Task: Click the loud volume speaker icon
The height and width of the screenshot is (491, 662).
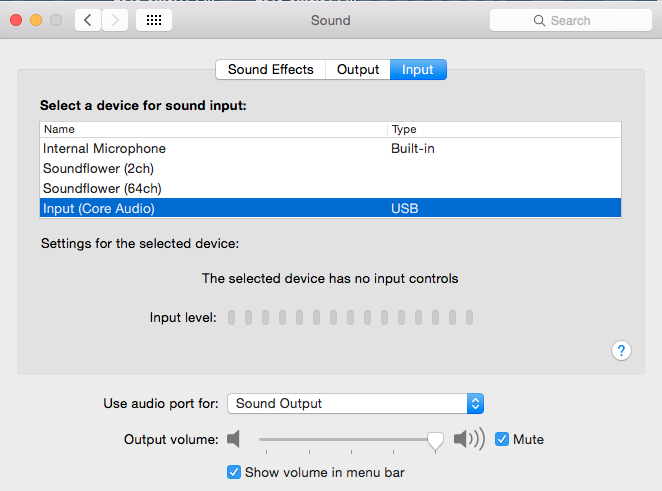Action: (468, 439)
